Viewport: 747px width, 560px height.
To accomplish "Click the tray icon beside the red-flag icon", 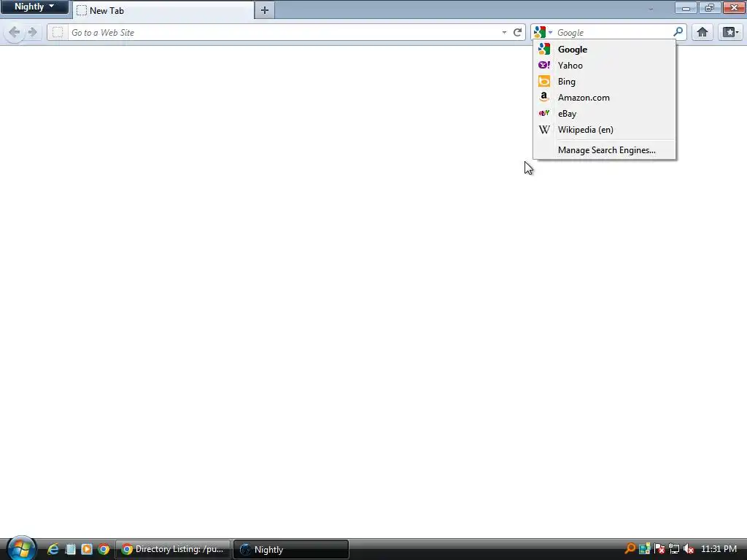I will pyautogui.click(x=645, y=549).
